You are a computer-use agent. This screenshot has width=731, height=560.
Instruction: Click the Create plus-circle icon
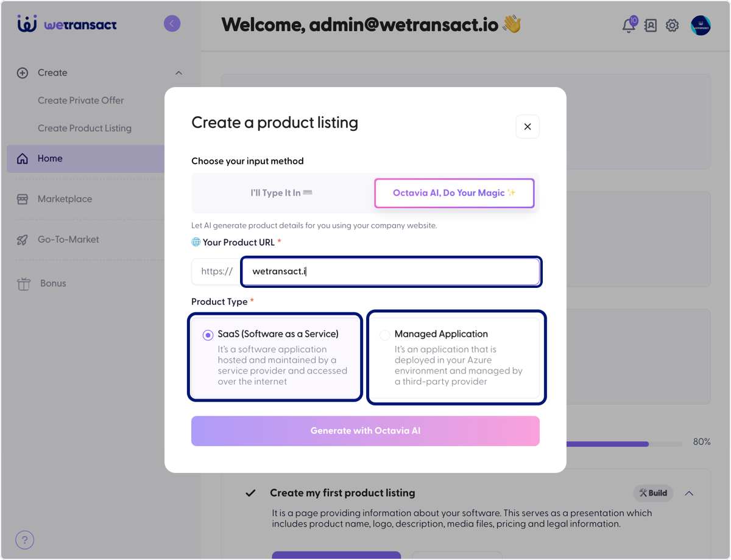tap(23, 73)
